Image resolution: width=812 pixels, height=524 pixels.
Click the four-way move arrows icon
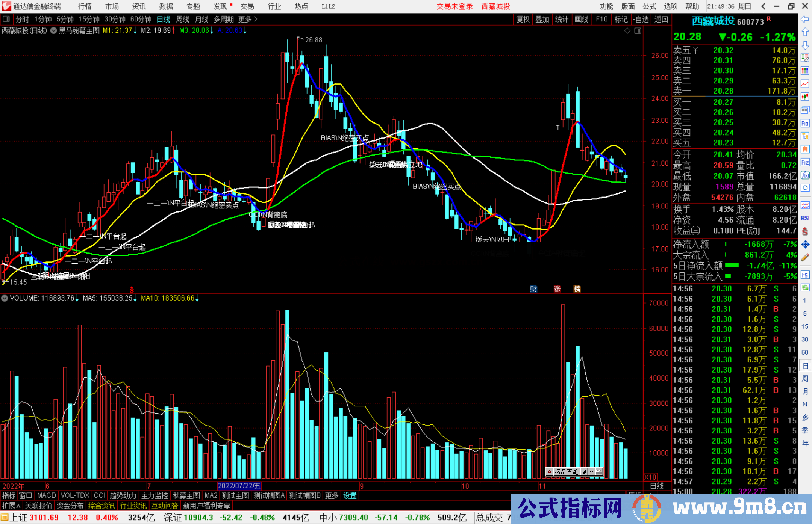[x=805, y=245]
